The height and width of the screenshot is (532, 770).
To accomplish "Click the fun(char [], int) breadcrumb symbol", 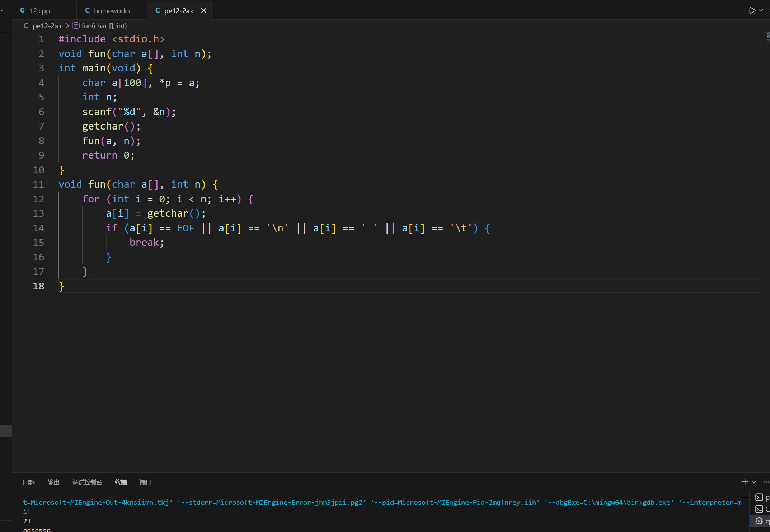I will 104,26.
